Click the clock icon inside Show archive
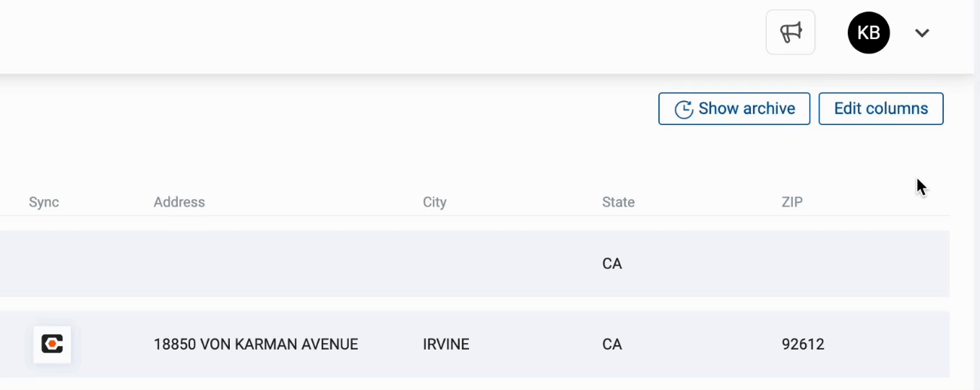This screenshot has width=980, height=390. pyautogui.click(x=684, y=109)
